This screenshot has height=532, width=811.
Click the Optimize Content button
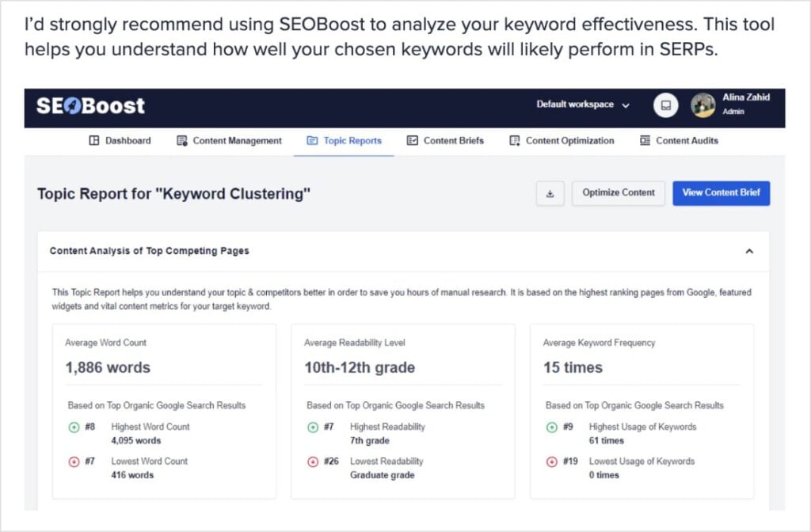point(618,193)
